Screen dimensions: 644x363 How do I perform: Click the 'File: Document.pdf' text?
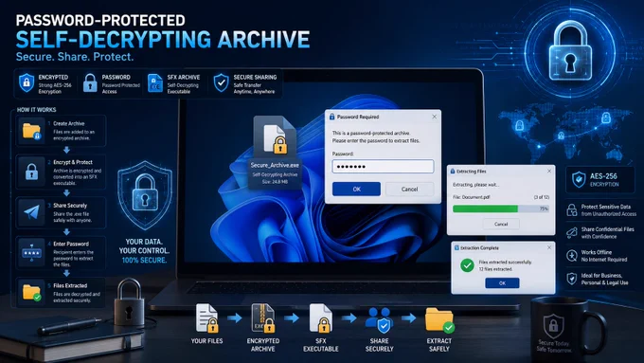471,197
